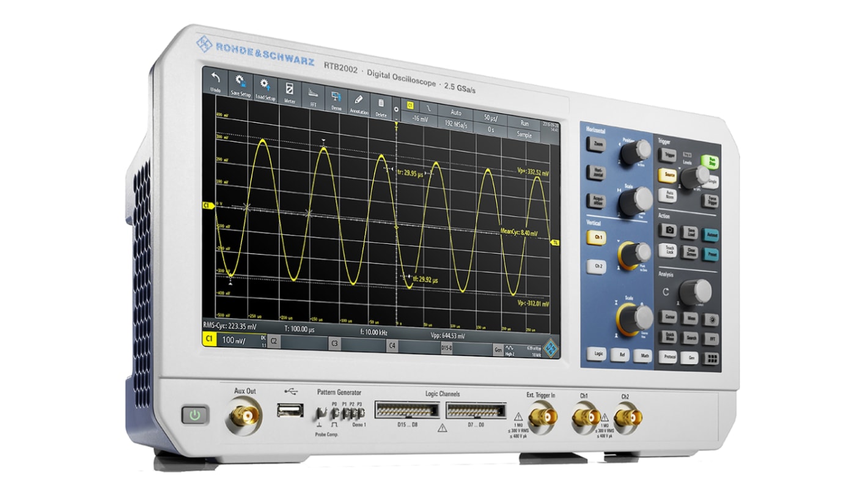Open the 0 s horizontal position field
Image resolution: width=868 pixels, height=488 pixels.
[x=490, y=129]
